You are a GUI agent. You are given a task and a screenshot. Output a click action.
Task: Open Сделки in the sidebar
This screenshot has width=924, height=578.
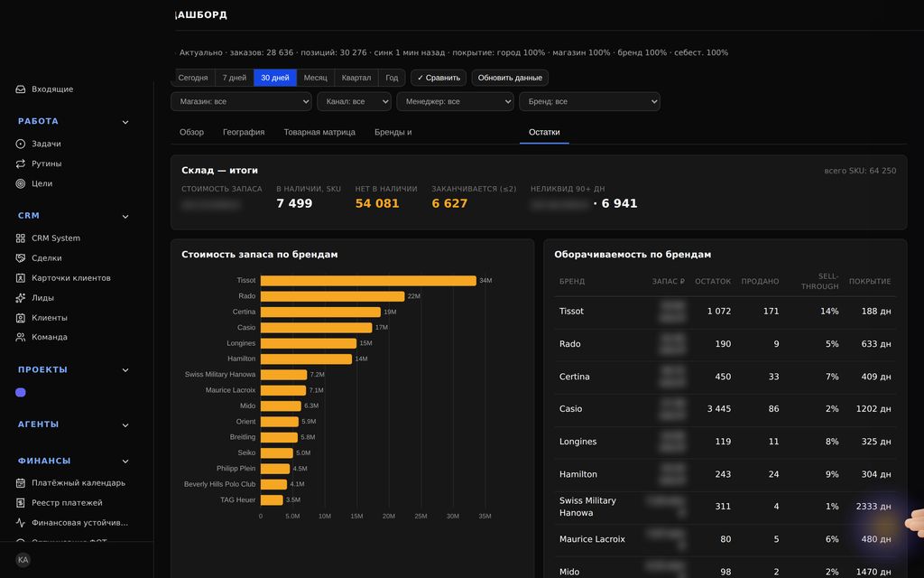point(47,257)
